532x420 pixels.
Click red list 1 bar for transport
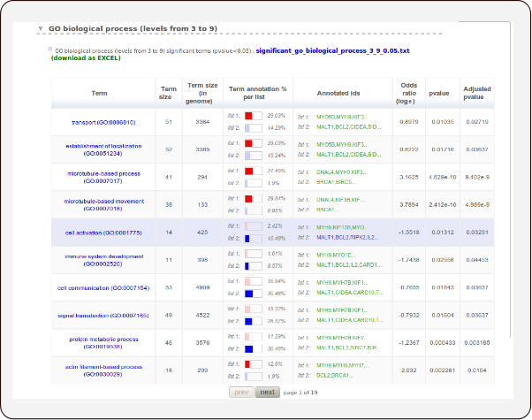249,116
